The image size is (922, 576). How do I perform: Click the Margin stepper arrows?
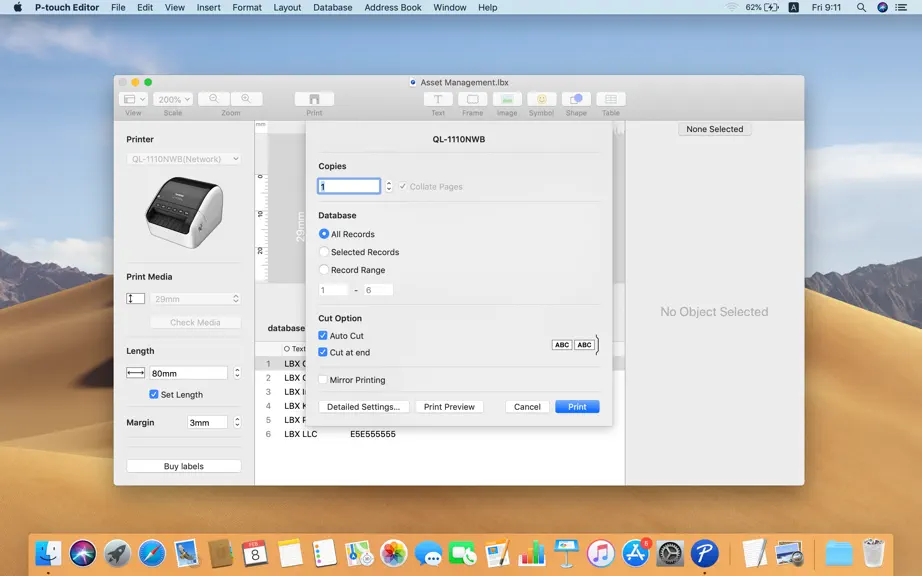coord(237,422)
